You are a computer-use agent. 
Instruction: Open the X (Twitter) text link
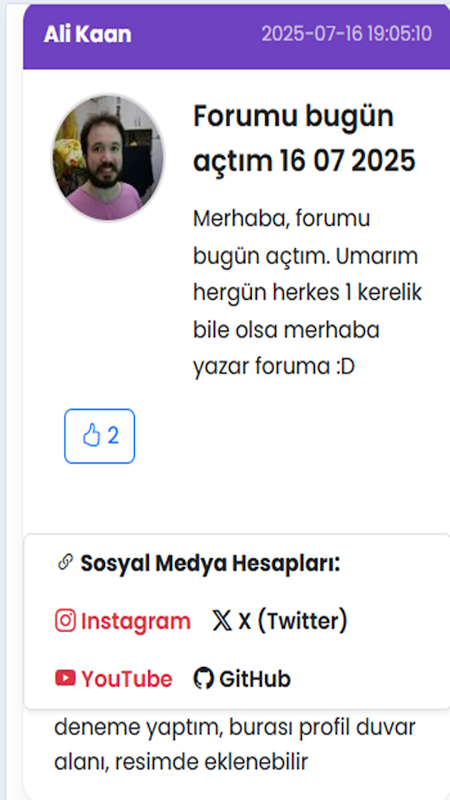[293, 621]
